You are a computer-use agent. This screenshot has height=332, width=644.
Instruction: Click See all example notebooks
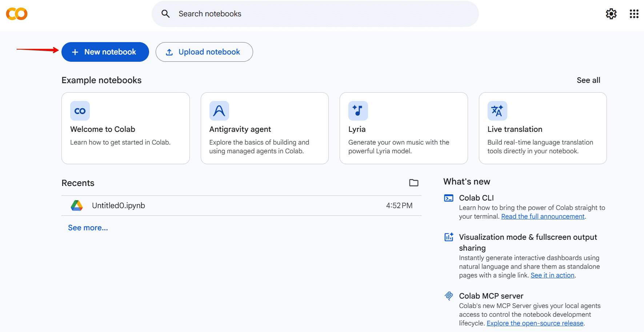(588, 80)
